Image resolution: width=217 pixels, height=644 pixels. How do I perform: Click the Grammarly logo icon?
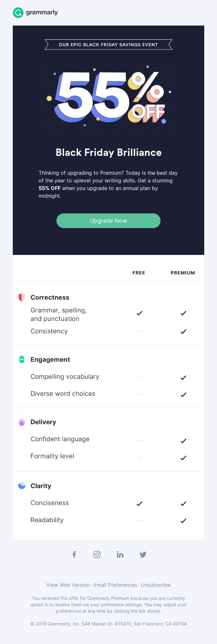coord(18,13)
